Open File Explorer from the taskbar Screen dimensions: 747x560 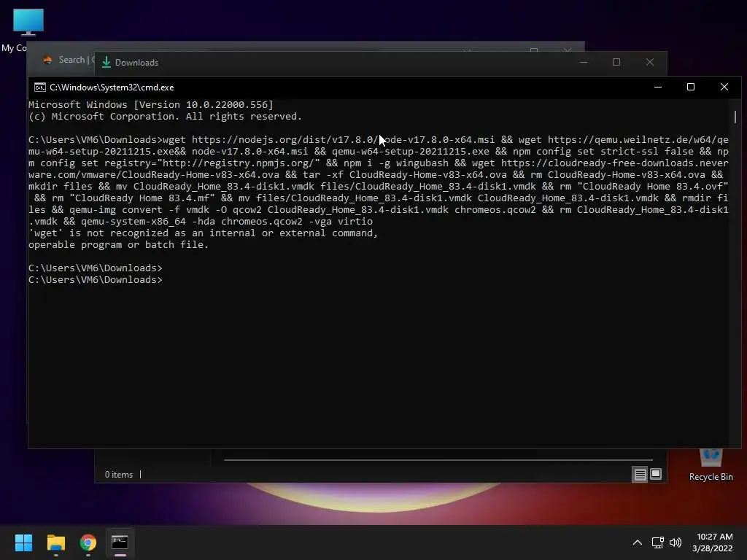pyautogui.click(x=55, y=542)
